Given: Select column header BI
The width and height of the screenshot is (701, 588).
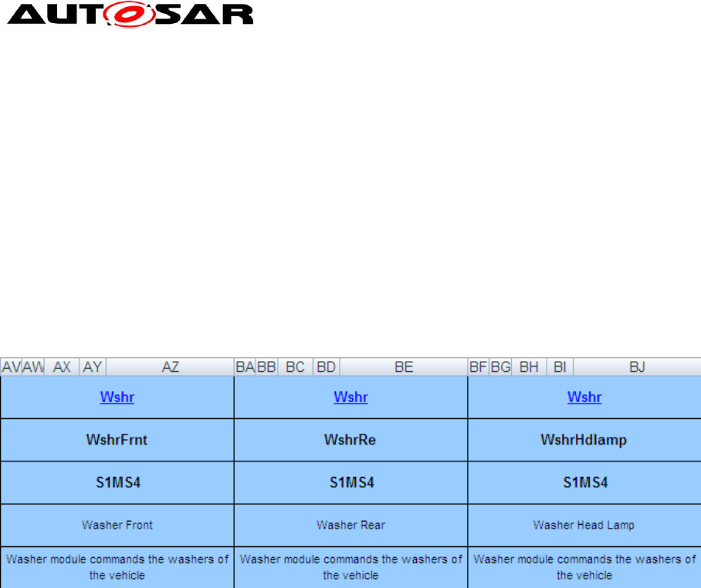Looking at the screenshot, I should tap(560, 367).
